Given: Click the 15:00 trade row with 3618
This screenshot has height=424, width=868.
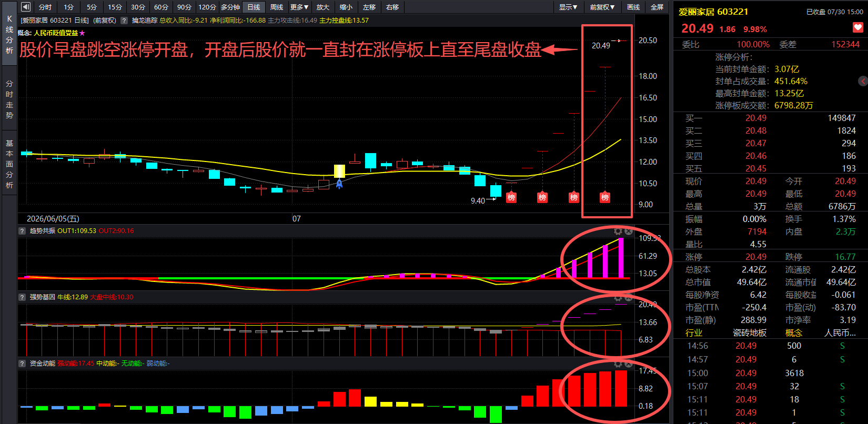Looking at the screenshot, I should pos(771,373).
